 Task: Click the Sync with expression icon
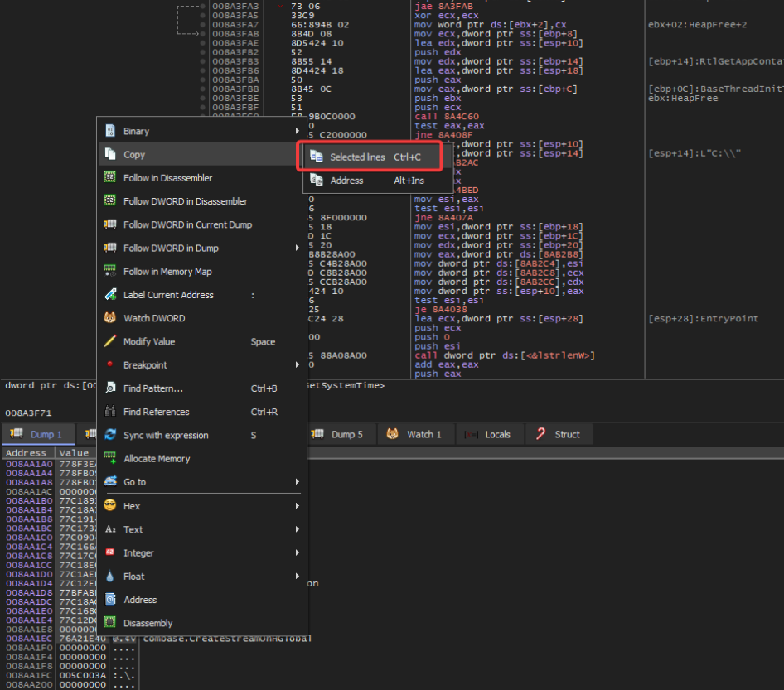[x=109, y=435]
